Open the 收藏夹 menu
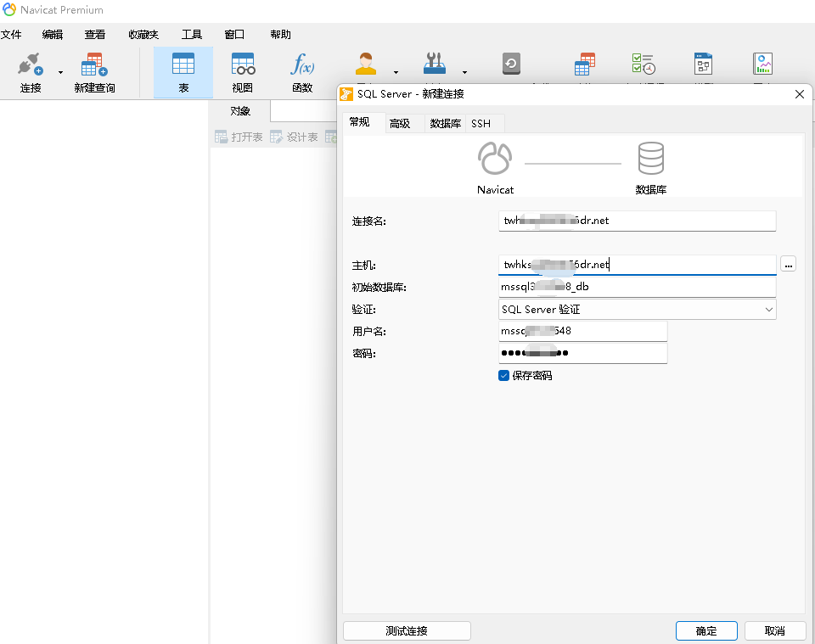The image size is (815, 644). [143, 35]
